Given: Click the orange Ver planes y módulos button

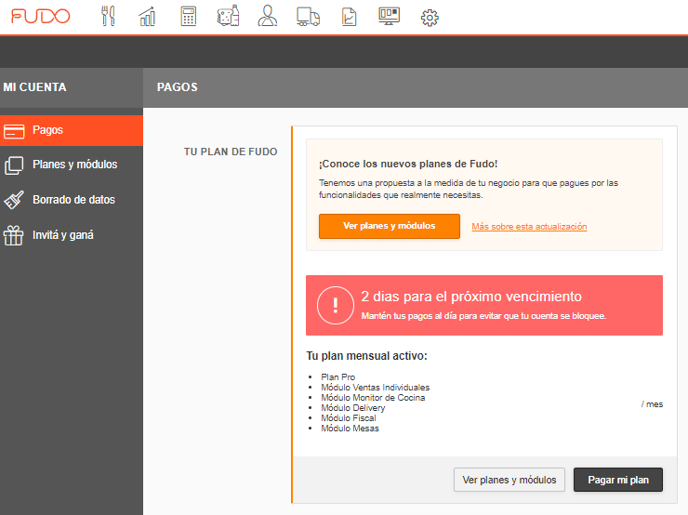Looking at the screenshot, I should click(x=389, y=226).
